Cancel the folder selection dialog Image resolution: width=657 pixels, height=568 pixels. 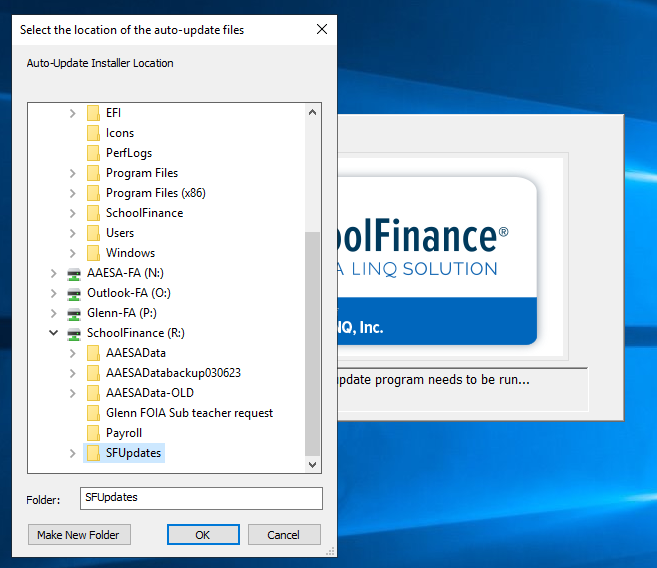pyautogui.click(x=284, y=534)
